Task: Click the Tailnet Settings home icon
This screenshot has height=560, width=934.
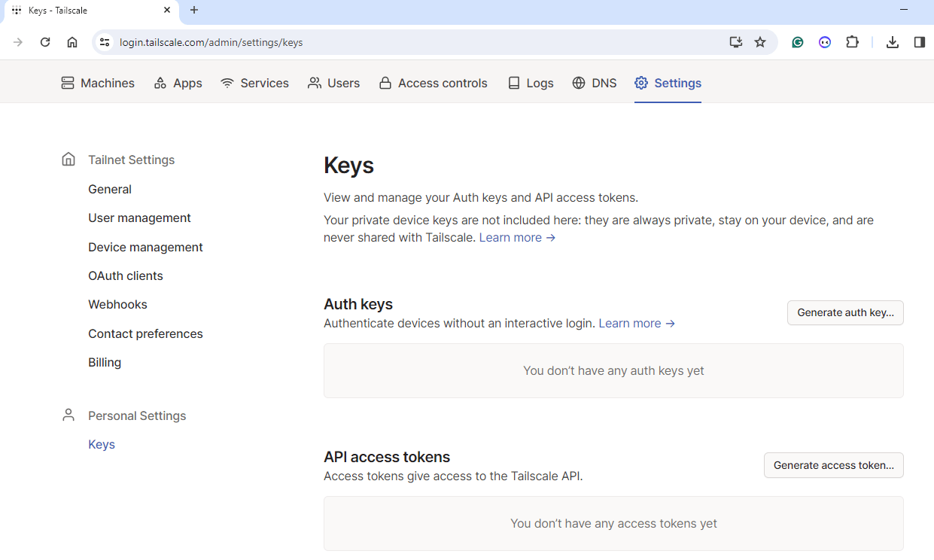Action: [x=68, y=160]
